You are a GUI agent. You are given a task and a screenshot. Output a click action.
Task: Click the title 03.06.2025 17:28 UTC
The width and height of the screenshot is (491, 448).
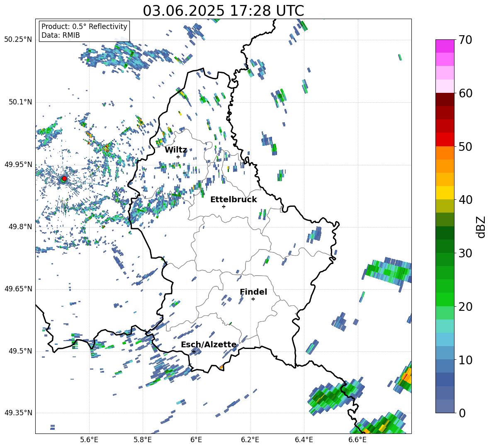[224, 11]
